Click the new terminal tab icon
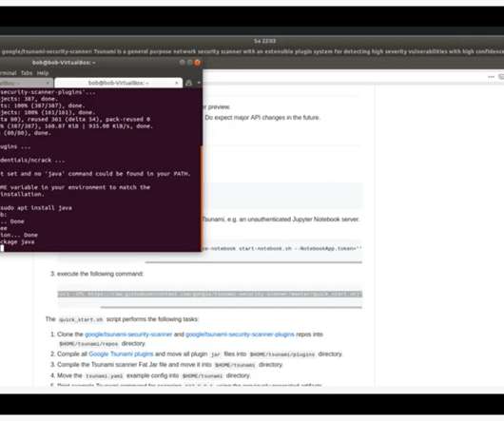Viewport: 504px width, 421px height. pyautogui.click(x=189, y=83)
